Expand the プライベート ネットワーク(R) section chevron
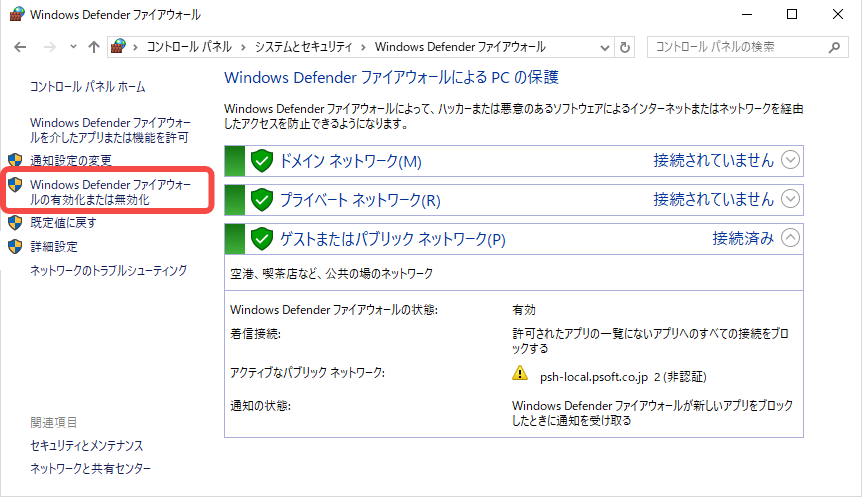 (x=790, y=199)
